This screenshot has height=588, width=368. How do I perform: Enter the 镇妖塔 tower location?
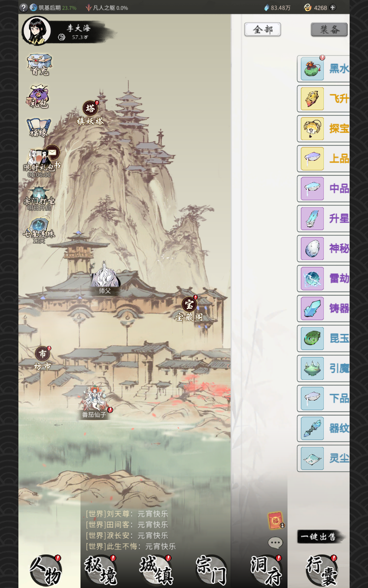[90, 113]
